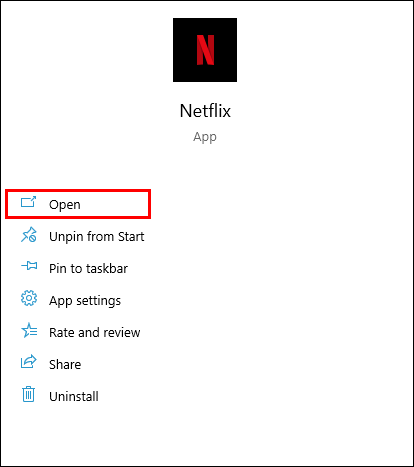The width and height of the screenshot is (414, 467).
Task: Choose Unpin from Start label
Action: pos(97,236)
